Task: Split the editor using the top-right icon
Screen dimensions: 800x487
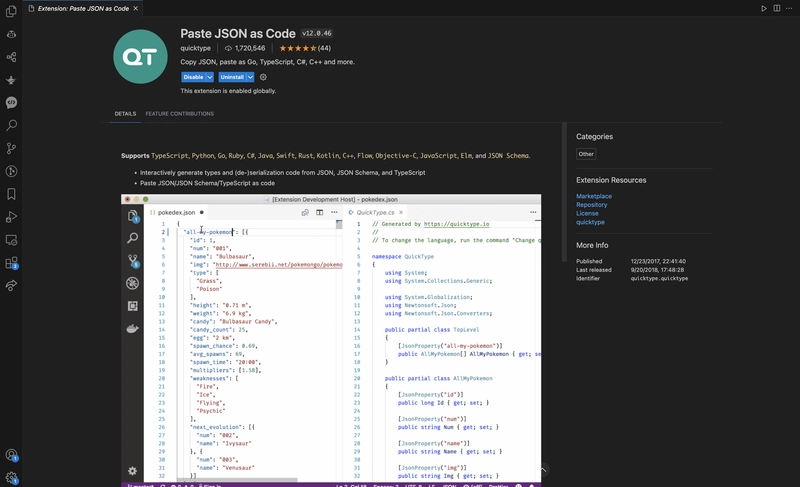Action: 777,9
